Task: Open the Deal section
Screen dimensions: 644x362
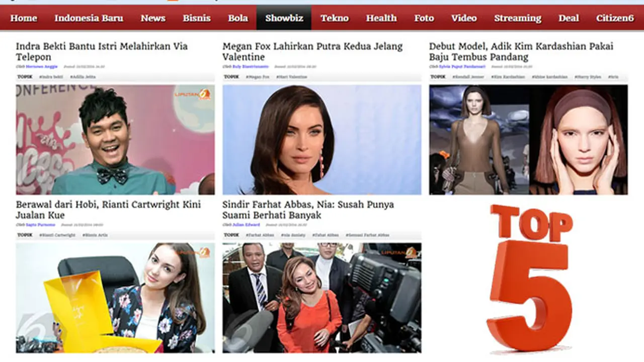Action: 569,18
